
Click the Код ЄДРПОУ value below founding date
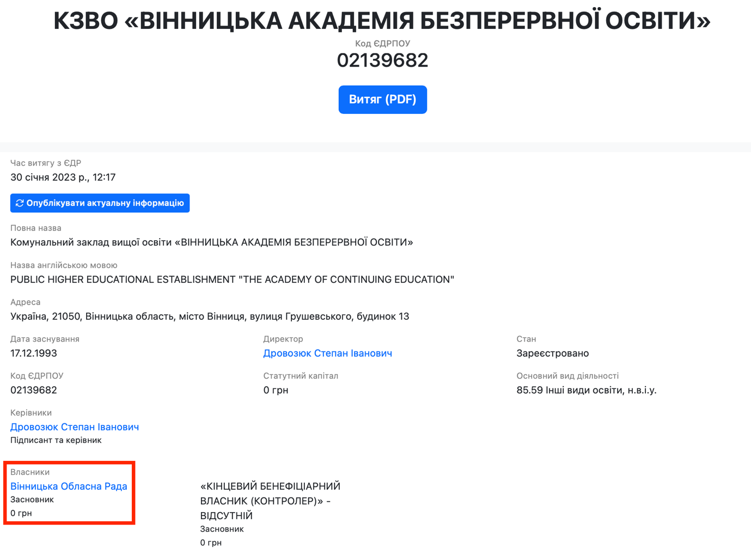[x=34, y=391]
